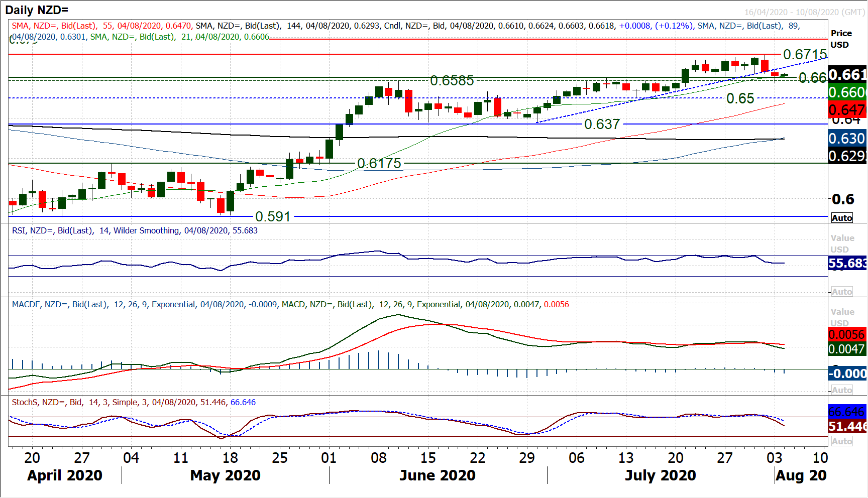This screenshot has height=498, width=868.
Task: Select the 0.591 level label
Action: click(273, 216)
